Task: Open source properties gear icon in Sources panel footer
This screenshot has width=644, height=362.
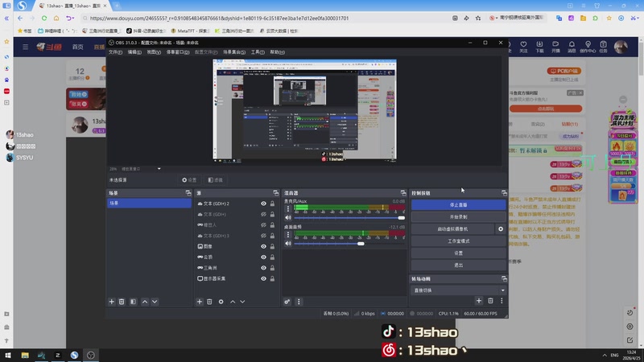Action: (x=221, y=302)
